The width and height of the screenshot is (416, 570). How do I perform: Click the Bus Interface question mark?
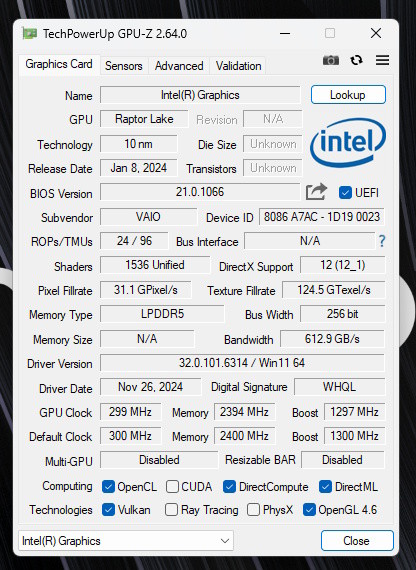(382, 241)
